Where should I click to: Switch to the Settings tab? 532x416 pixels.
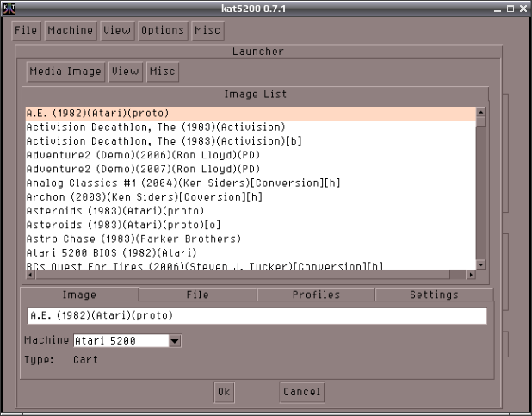click(434, 295)
